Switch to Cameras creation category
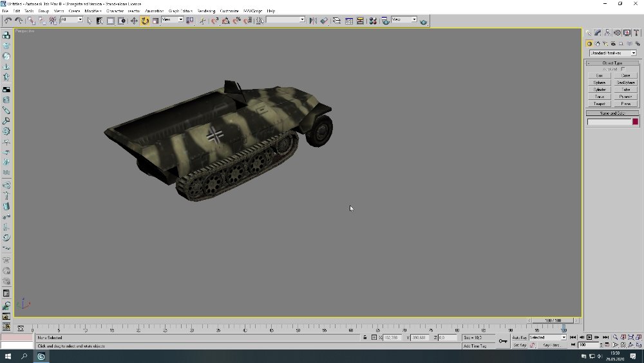This screenshot has width=644, height=363. coord(614,44)
